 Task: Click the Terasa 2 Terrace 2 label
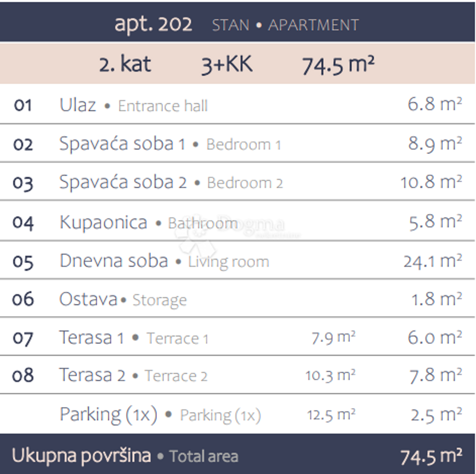point(133,375)
